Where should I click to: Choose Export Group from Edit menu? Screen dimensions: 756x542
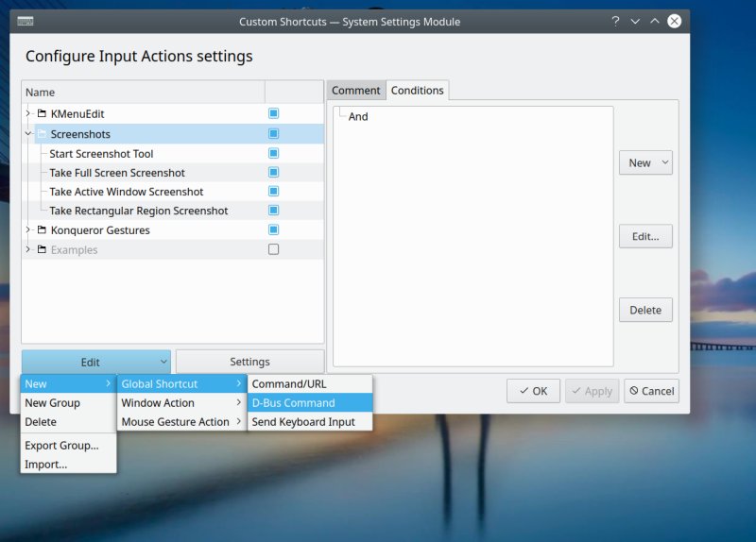[61, 446]
